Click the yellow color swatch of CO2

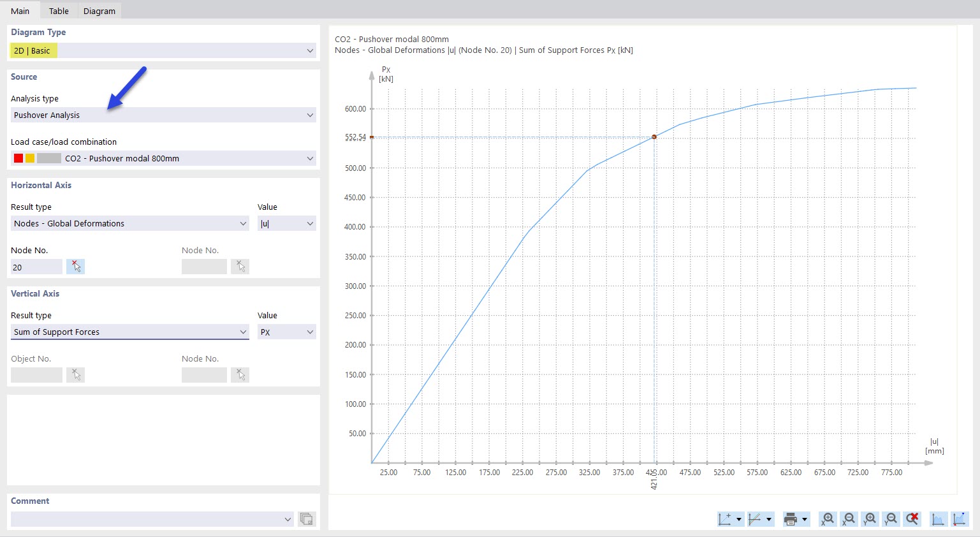pos(30,158)
